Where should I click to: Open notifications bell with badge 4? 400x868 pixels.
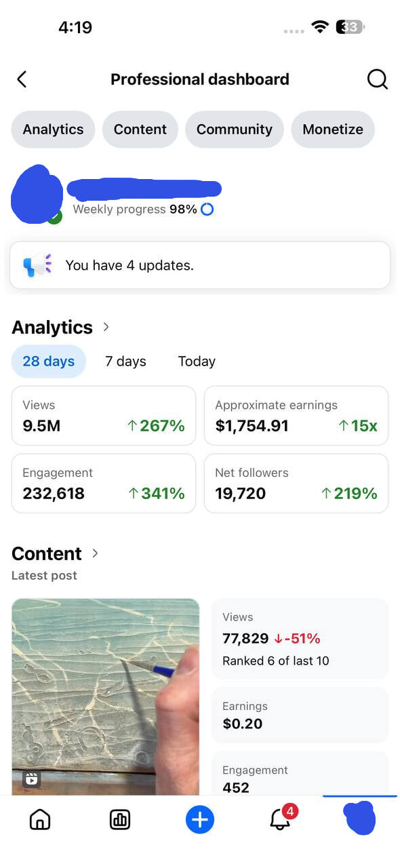pos(281,818)
